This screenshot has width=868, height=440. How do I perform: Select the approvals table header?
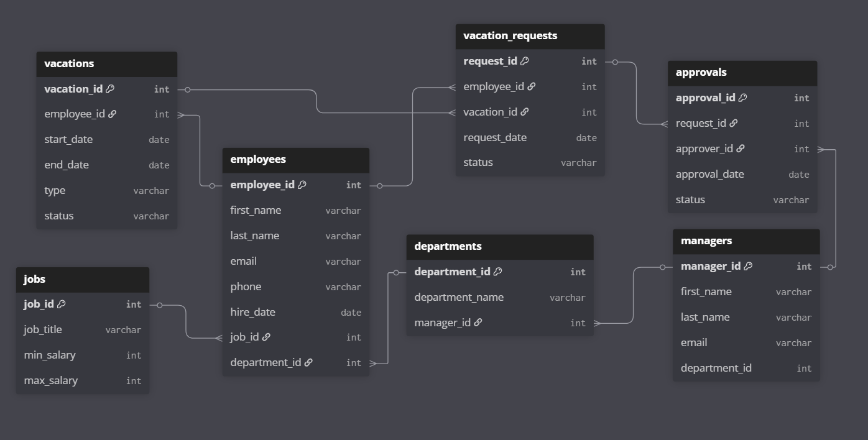point(742,73)
